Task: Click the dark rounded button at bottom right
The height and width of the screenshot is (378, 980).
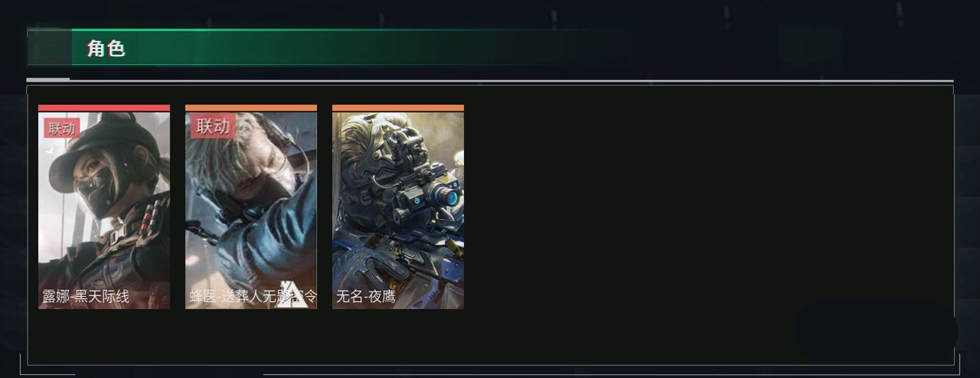Action: click(x=876, y=331)
